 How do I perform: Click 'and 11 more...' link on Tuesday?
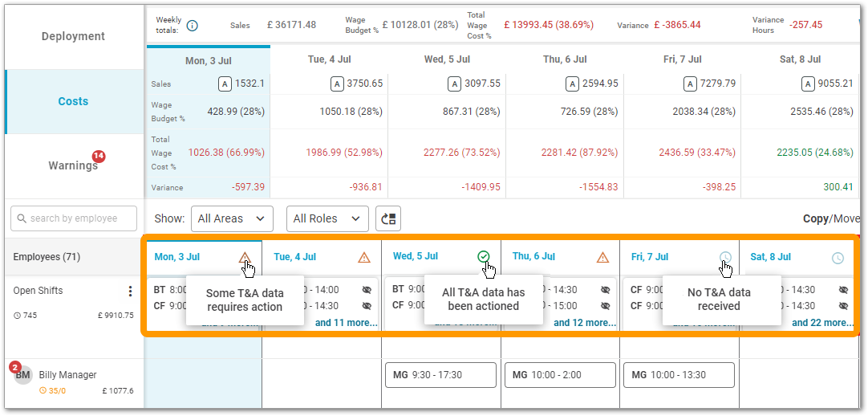pyautogui.click(x=346, y=323)
